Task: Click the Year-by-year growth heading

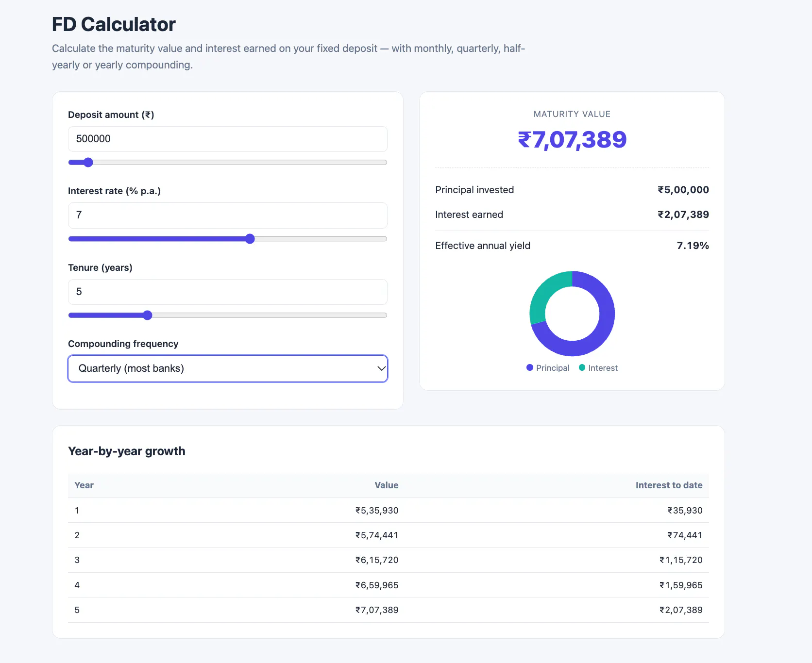Action: click(x=127, y=451)
